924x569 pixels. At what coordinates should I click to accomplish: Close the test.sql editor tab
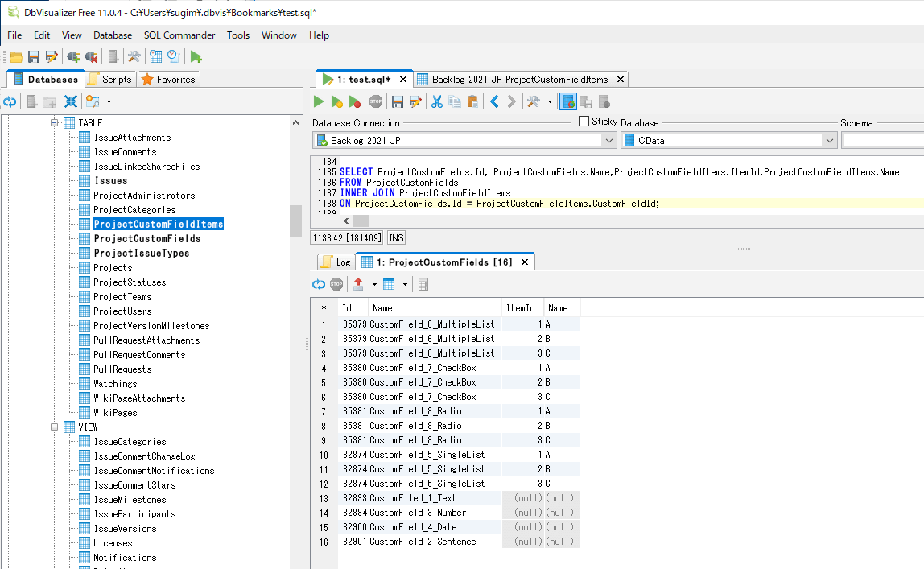coord(403,80)
